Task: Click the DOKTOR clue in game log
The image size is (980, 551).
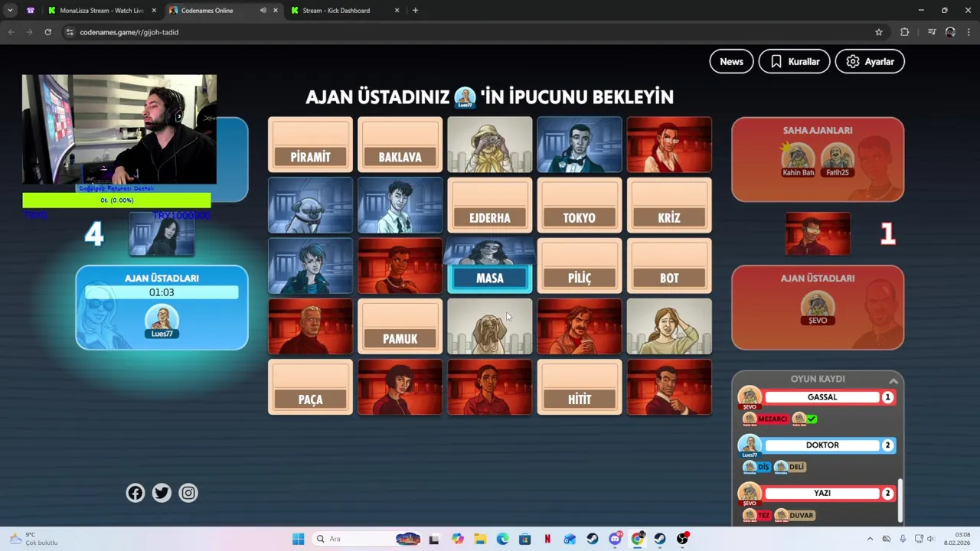Action: tap(822, 445)
